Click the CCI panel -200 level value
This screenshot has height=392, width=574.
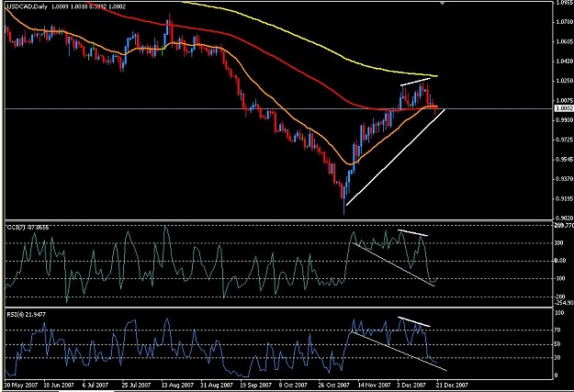(561, 297)
